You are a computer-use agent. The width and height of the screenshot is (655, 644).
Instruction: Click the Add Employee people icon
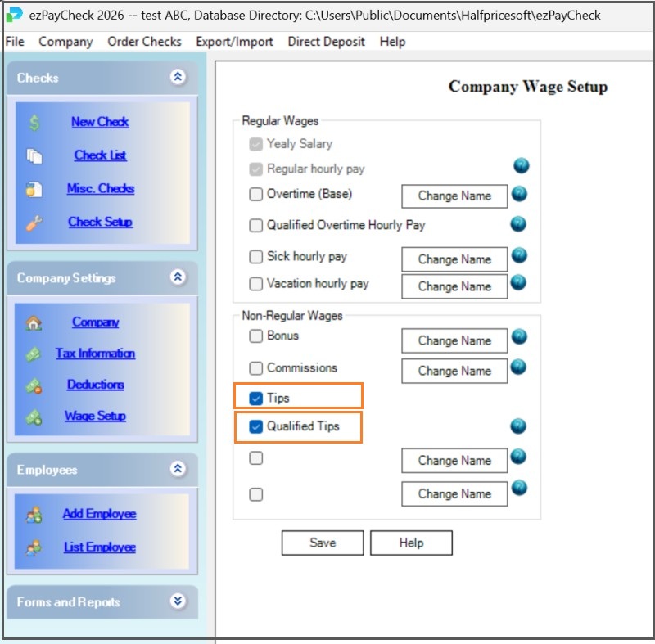[x=34, y=515]
